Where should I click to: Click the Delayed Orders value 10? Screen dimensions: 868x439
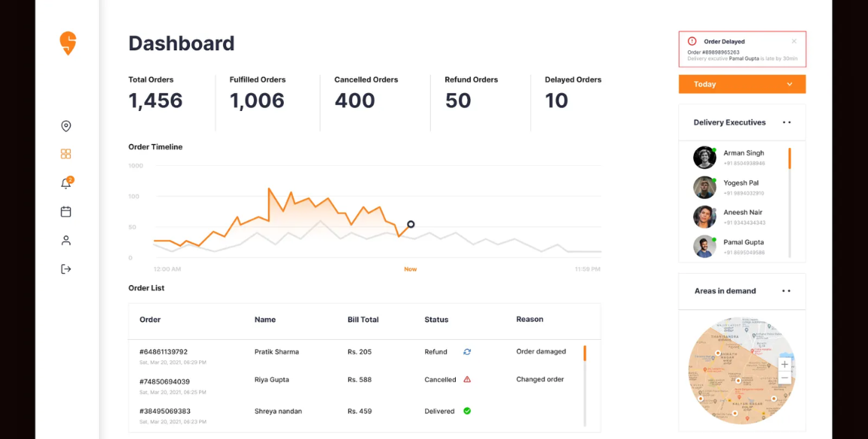pyautogui.click(x=556, y=101)
